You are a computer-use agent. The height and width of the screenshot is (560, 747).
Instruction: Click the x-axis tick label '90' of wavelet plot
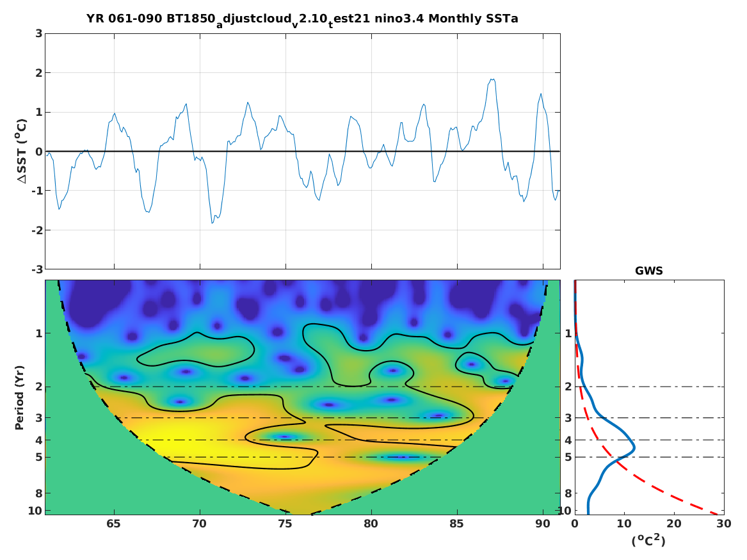point(542,524)
